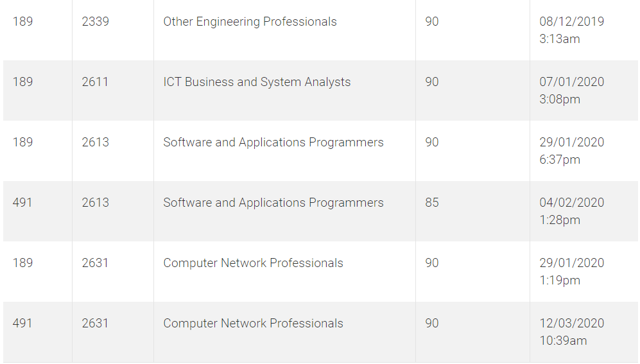The height and width of the screenshot is (364, 640).
Task: Click code 2613 in the subclass 491 row
Action: pyautogui.click(x=95, y=203)
